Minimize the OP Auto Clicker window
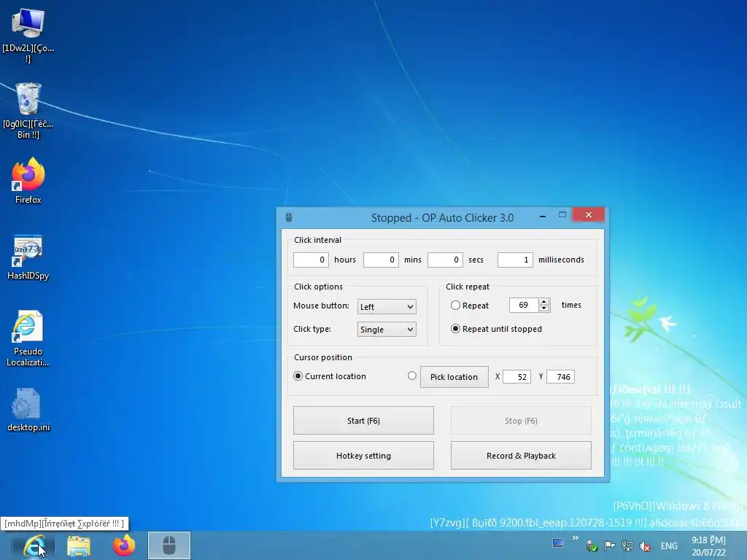This screenshot has height=560, width=747. 543,216
